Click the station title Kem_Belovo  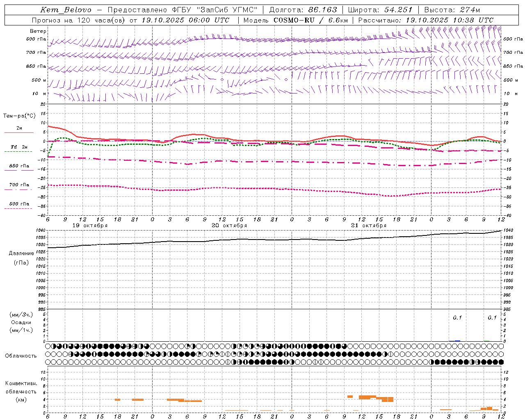(66, 10)
